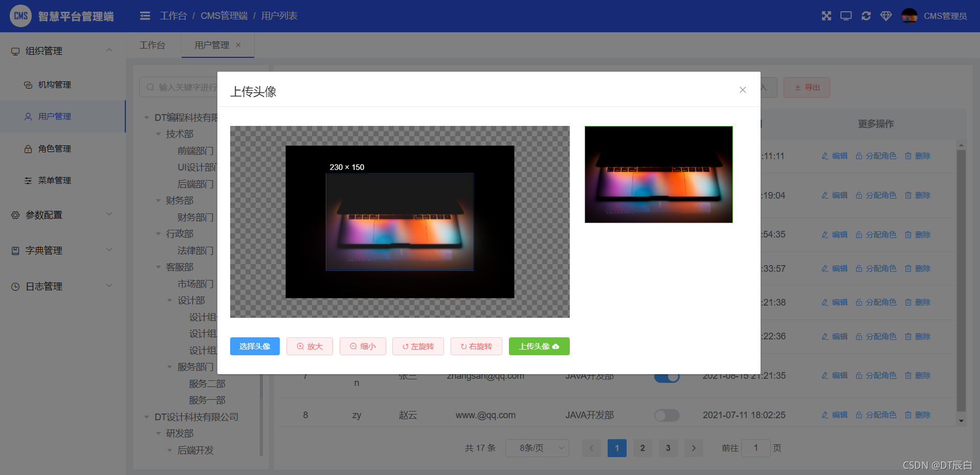Expand 参数配置 sidebar group
Viewport: 980px width, 475px height.
62,215
